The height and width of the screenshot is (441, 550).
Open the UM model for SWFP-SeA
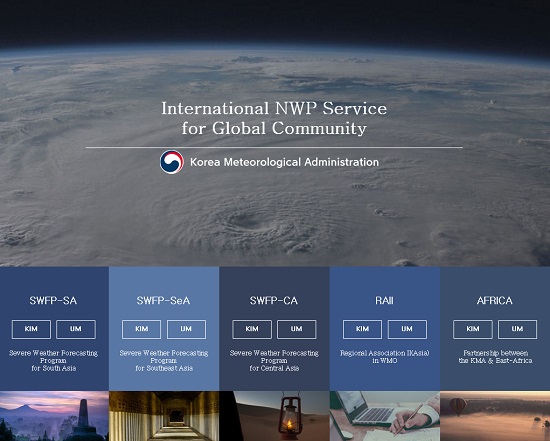[186, 329]
